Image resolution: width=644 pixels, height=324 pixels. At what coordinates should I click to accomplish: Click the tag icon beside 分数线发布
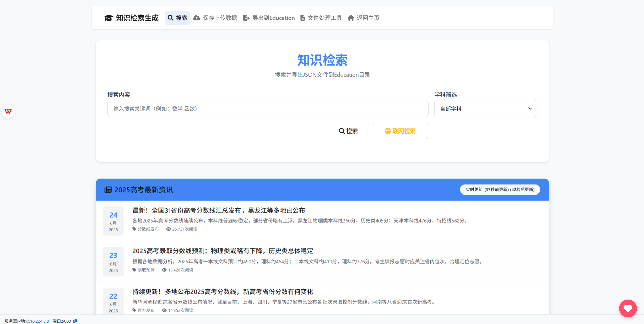pyautogui.click(x=134, y=229)
